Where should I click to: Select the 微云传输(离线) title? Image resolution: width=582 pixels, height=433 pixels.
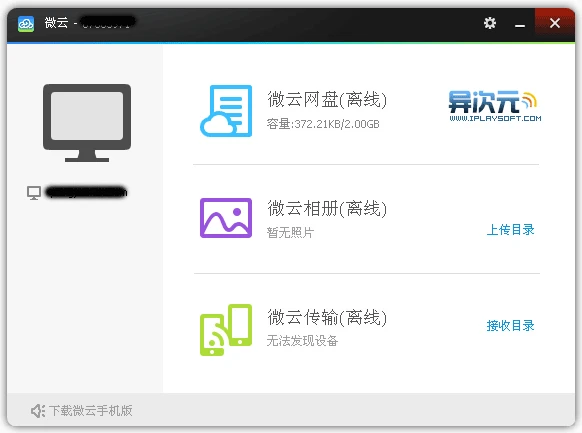[x=327, y=317]
